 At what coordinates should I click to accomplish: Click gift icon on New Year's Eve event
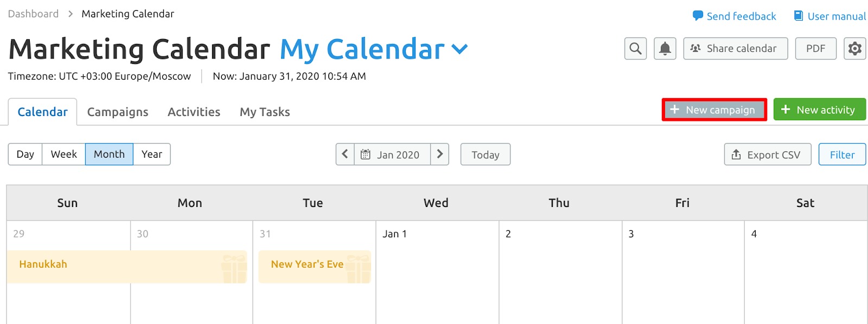coord(359,269)
